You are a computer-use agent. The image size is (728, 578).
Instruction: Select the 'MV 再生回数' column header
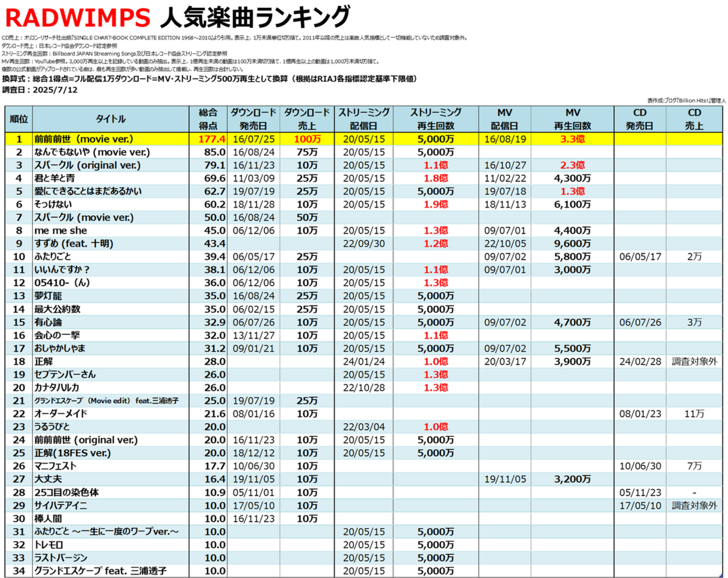(x=572, y=119)
